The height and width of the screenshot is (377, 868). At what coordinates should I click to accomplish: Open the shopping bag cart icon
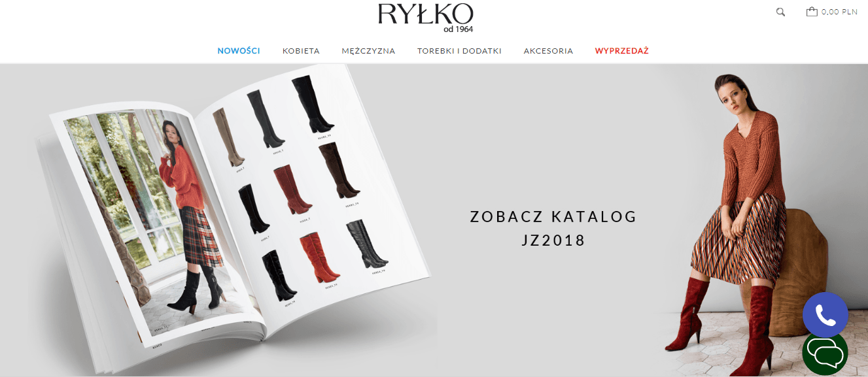[x=812, y=12]
